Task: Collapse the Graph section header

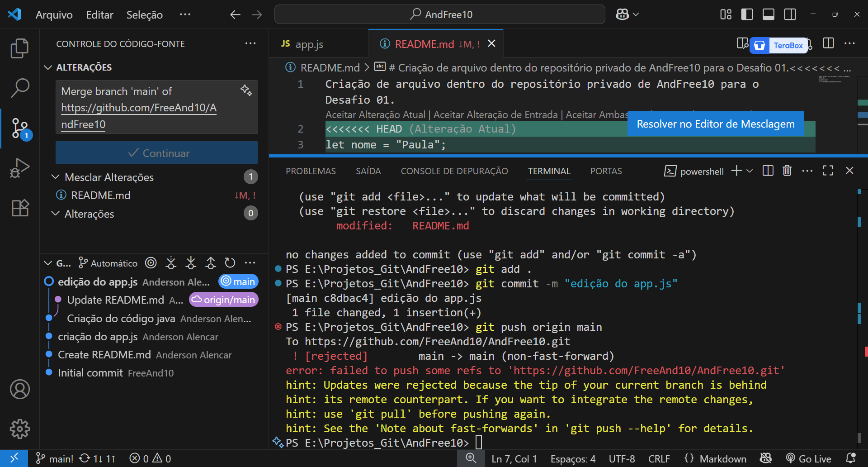Action: pos(48,263)
